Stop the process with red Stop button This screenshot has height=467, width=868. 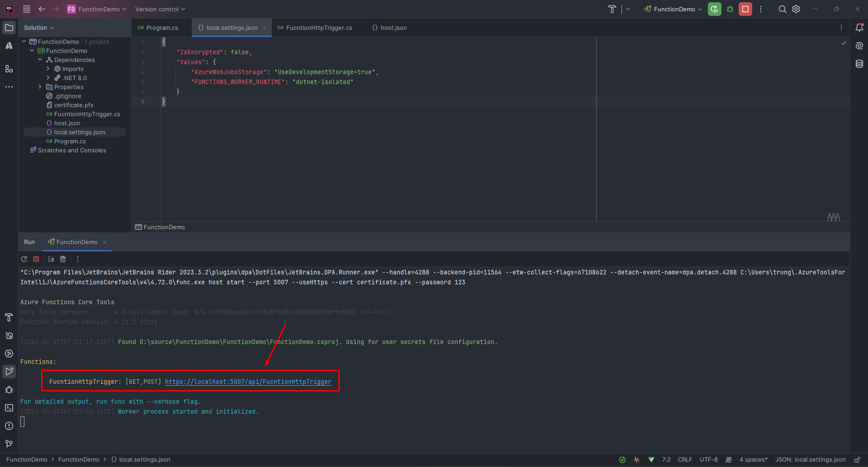pos(745,9)
